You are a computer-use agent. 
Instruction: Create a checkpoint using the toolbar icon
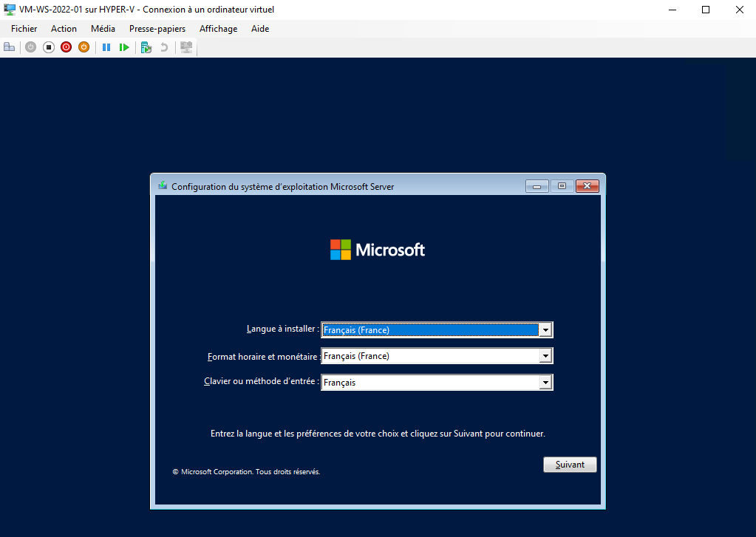[146, 47]
